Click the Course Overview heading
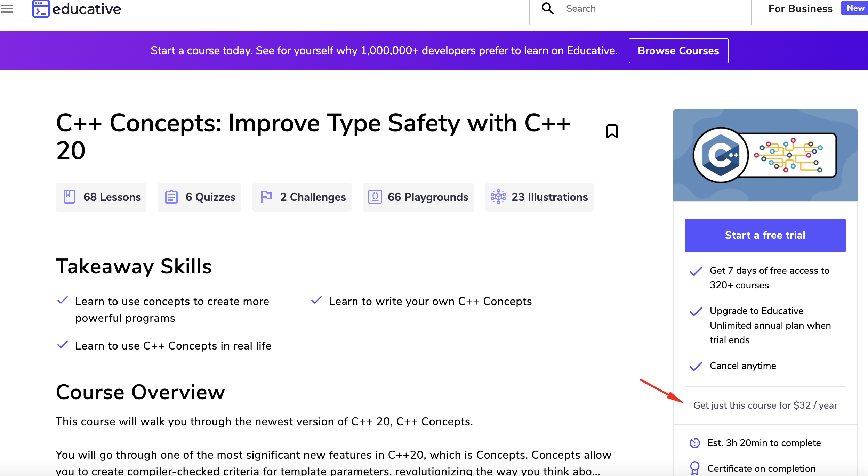 pyautogui.click(x=140, y=392)
